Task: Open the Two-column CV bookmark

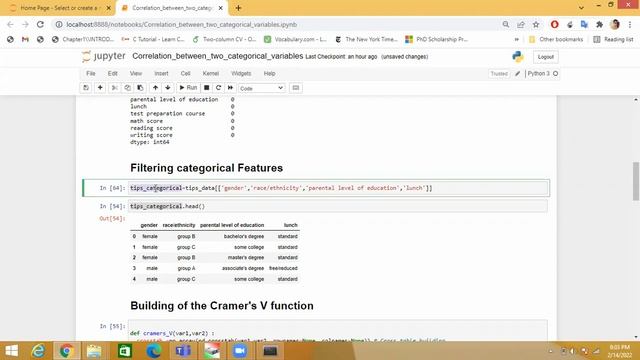Action: [x=224, y=39]
